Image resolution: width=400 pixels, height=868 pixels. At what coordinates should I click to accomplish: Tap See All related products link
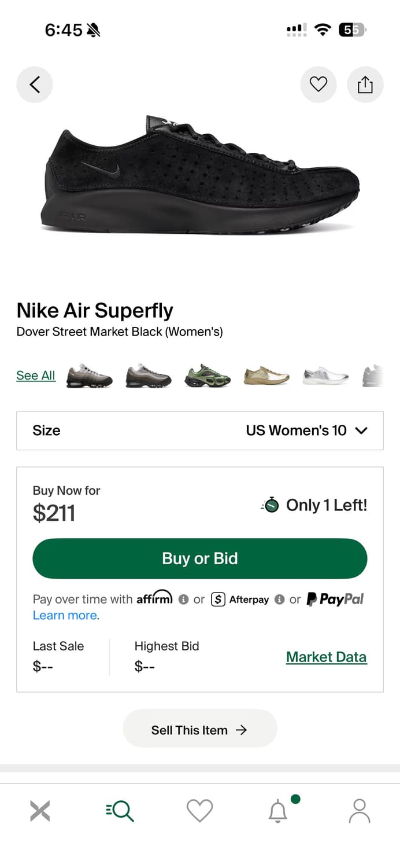click(36, 375)
